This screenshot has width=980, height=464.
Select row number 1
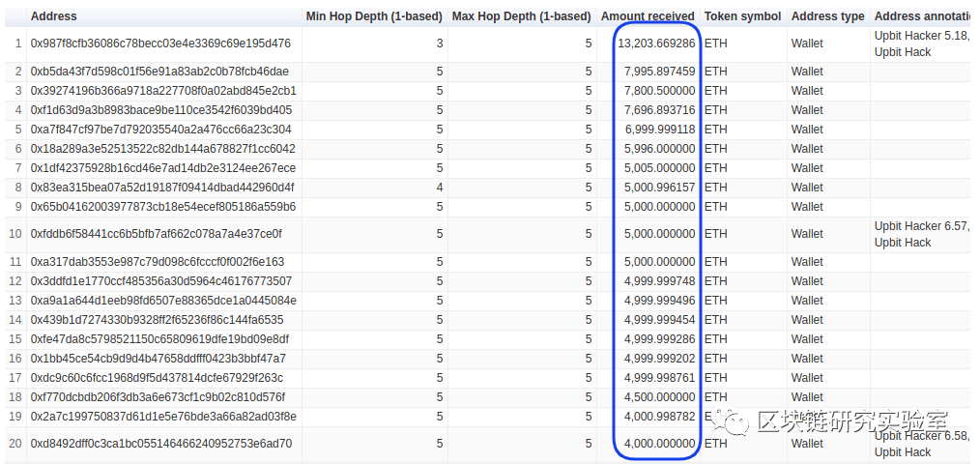point(18,43)
